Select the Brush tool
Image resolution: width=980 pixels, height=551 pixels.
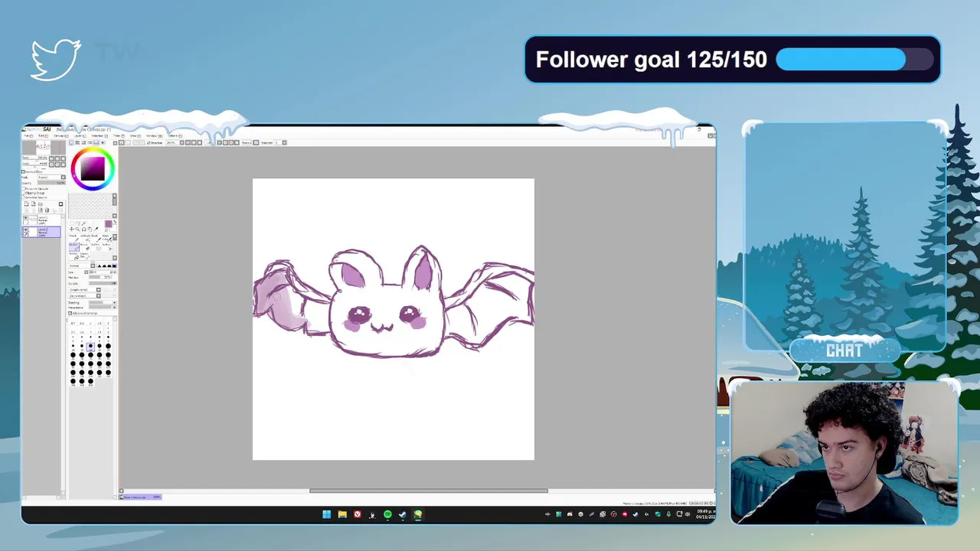click(x=96, y=238)
